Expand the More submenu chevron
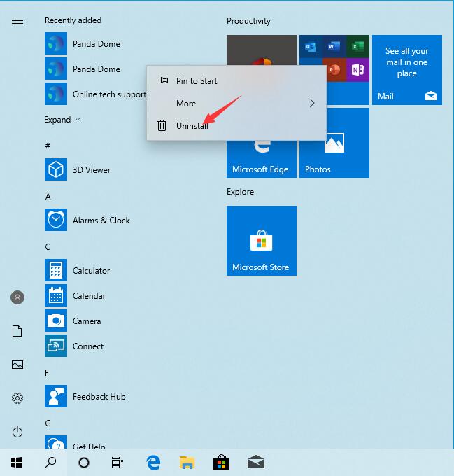 pos(312,103)
